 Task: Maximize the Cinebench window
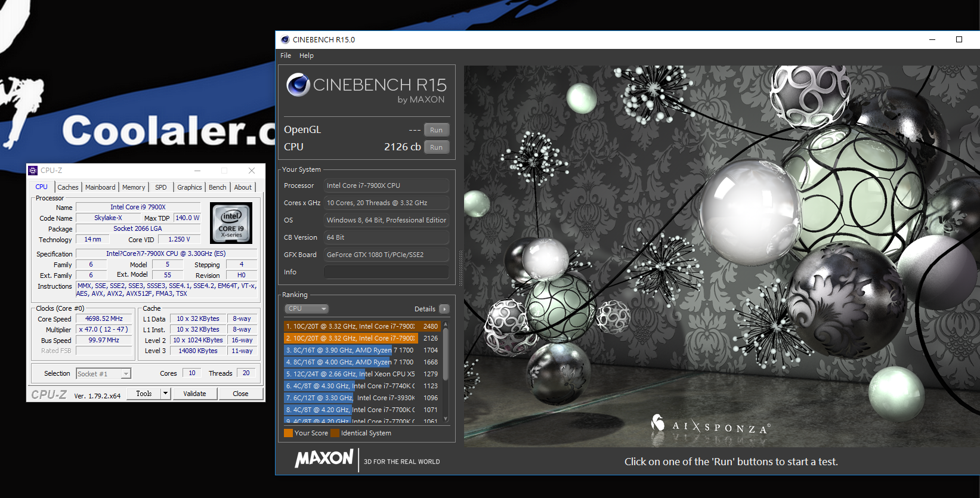coord(959,39)
